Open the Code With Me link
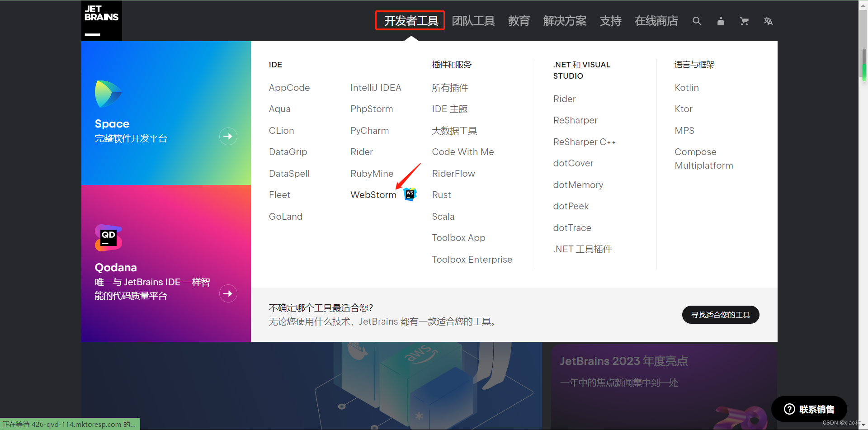This screenshot has width=868, height=430. 463,152
